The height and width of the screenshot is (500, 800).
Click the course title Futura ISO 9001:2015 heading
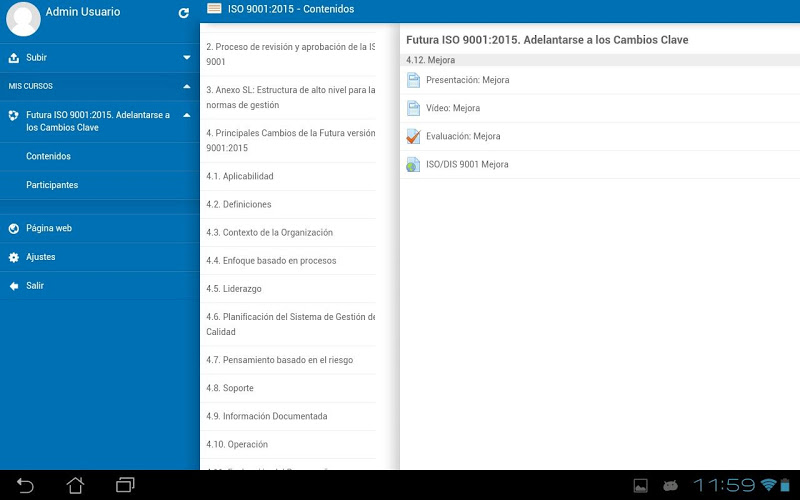[x=547, y=40]
